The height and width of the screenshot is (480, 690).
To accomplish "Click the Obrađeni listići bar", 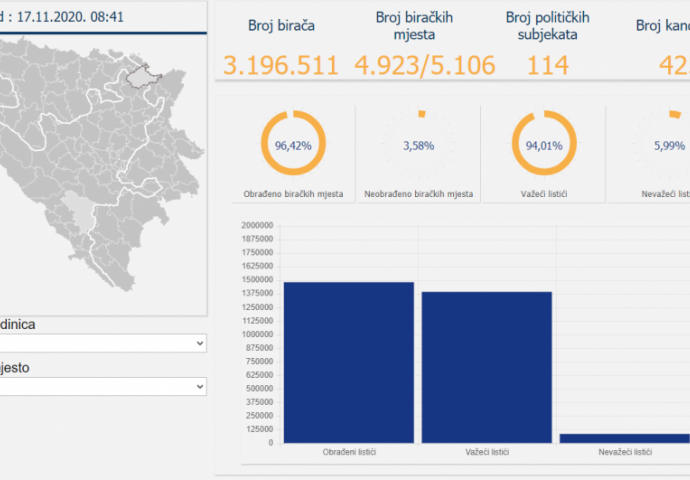I will pyautogui.click(x=348, y=362).
